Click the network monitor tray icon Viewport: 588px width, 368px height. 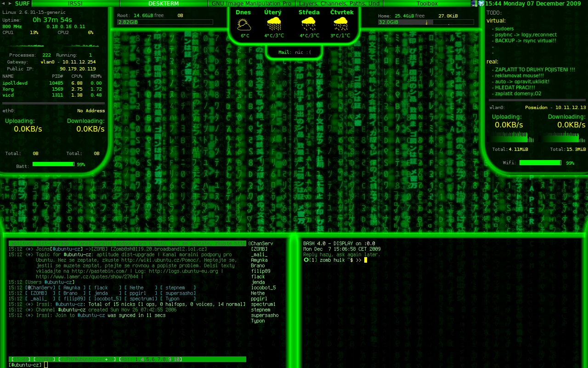pos(474,3)
